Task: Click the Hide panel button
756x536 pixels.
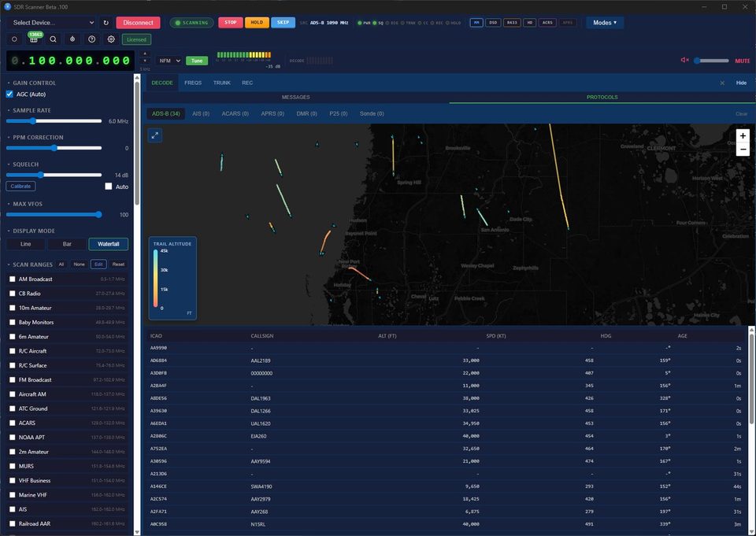Action: pyautogui.click(x=741, y=83)
